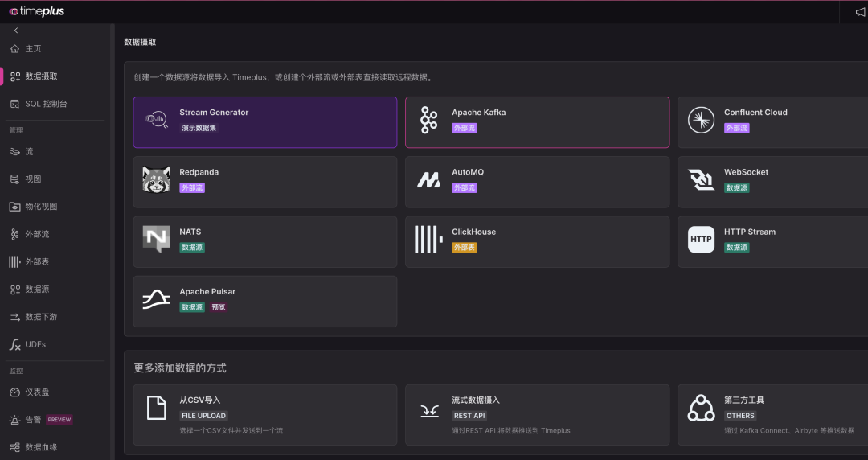Click 外部流 tag on Redpanda card

(x=192, y=188)
